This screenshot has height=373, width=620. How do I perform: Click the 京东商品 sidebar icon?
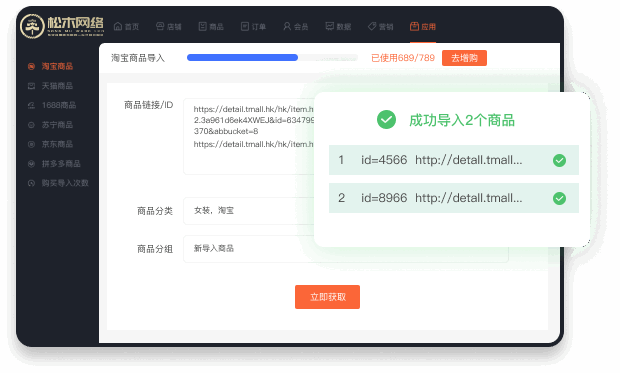coord(31,144)
